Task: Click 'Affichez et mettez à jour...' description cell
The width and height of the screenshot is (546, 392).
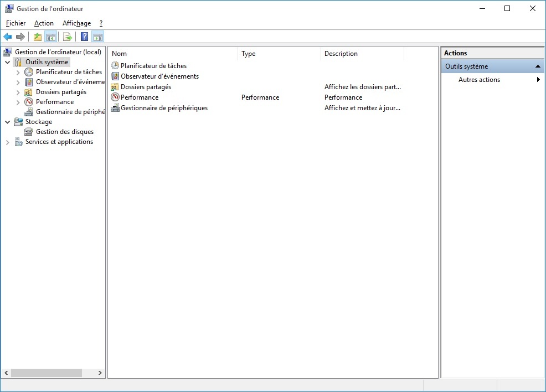Action: pos(362,108)
